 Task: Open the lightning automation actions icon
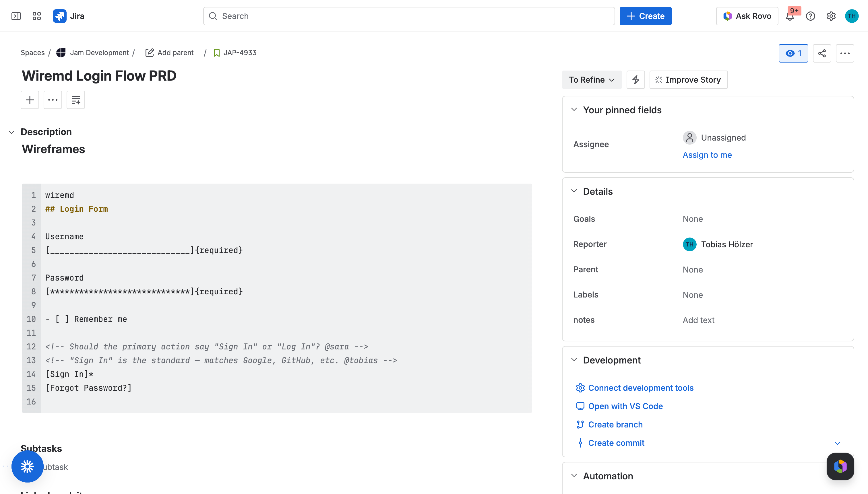[635, 80]
